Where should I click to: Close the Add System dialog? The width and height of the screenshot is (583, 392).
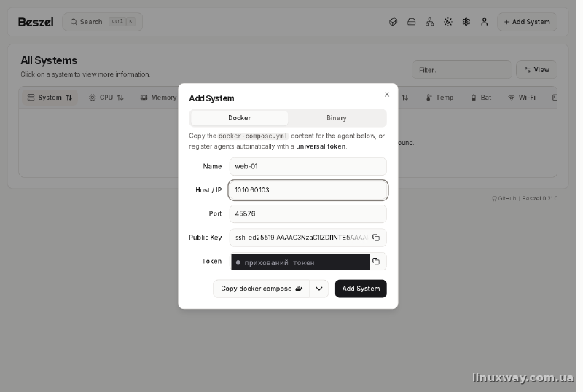point(387,95)
